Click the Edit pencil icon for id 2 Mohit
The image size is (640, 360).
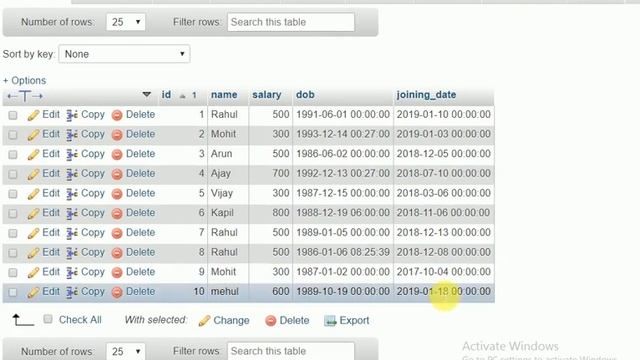tap(33, 135)
